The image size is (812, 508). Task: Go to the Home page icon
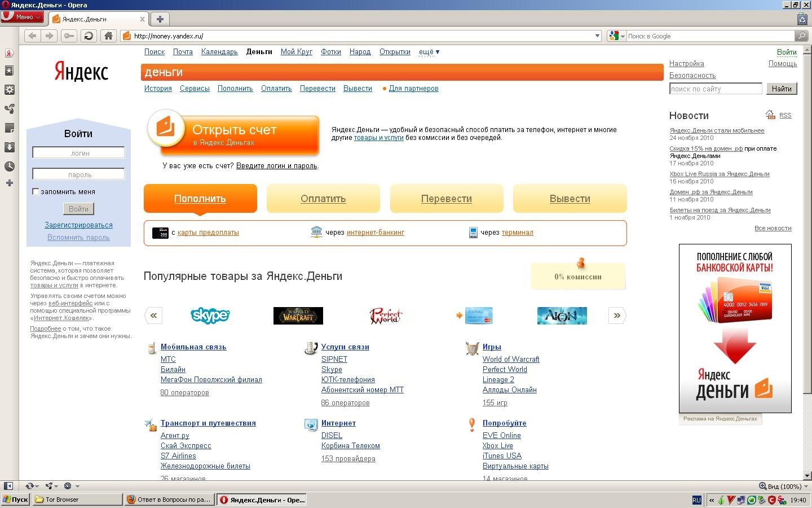pos(108,36)
